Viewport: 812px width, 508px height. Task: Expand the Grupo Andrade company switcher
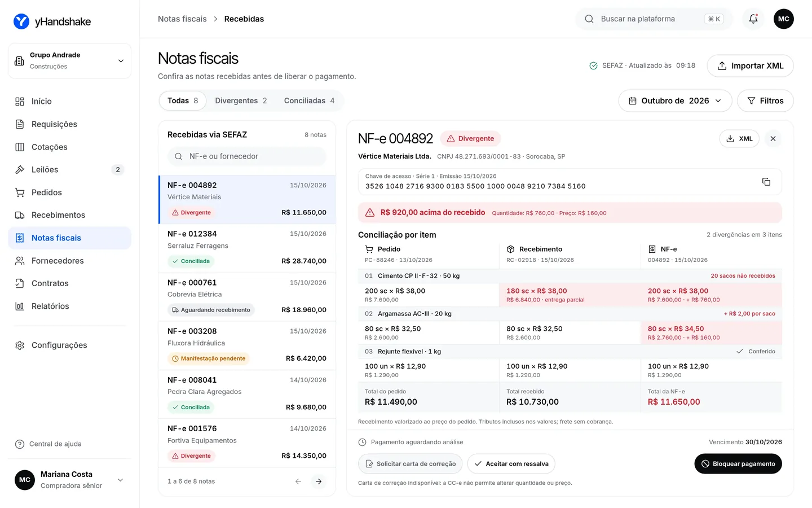[x=70, y=61]
